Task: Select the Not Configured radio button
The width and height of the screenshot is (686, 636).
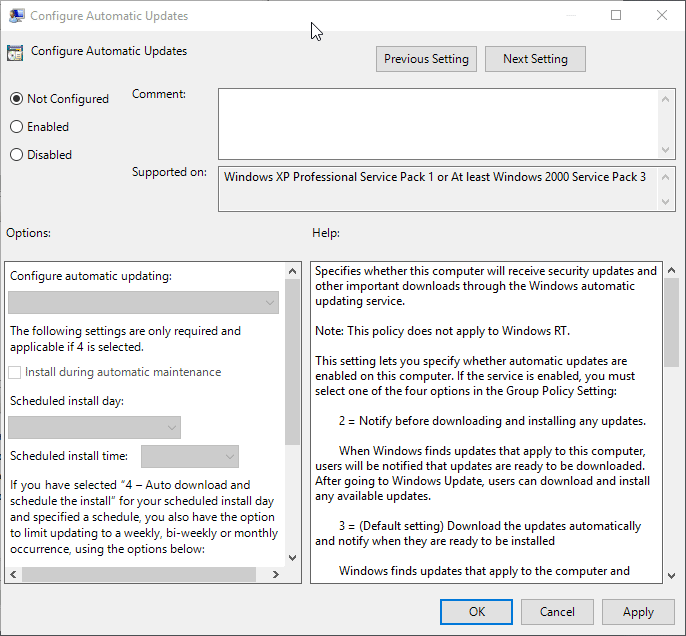Action: (x=16, y=99)
